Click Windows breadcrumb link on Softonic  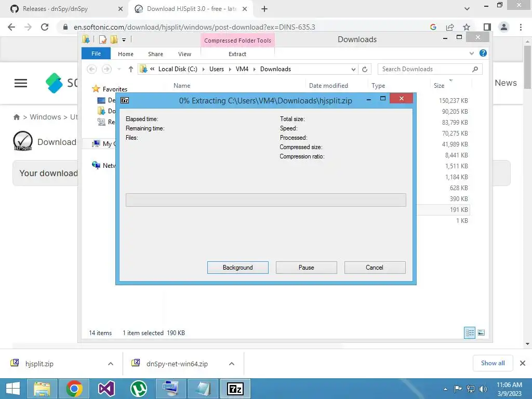click(45, 117)
